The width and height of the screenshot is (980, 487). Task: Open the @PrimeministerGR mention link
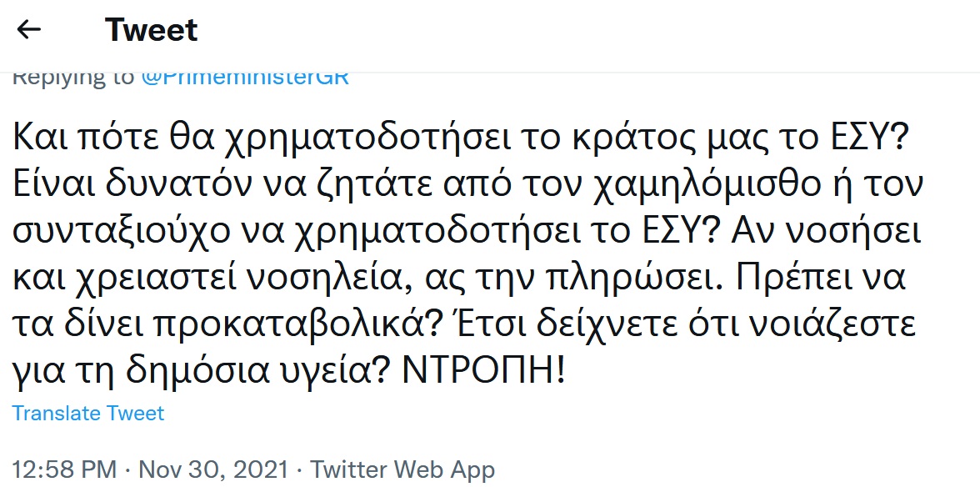pos(245,78)
